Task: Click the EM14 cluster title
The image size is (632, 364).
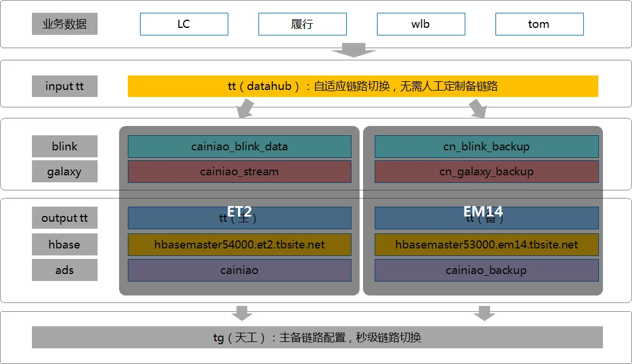Action: point(483,211)
